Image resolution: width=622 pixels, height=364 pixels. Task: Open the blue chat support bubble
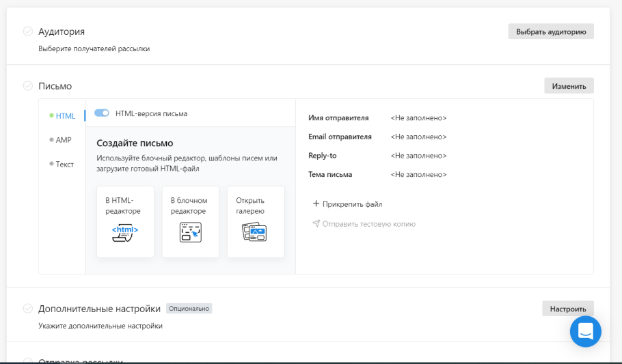[x=586, y=331]
